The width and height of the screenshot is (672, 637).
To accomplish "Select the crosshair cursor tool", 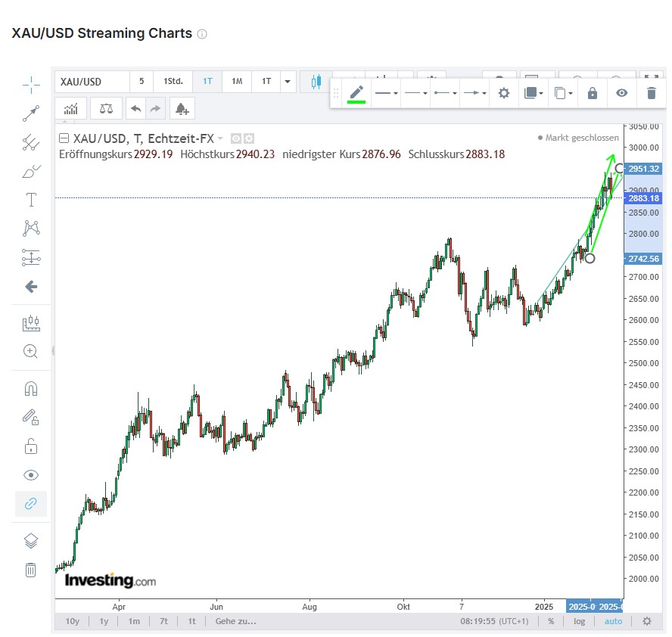I will (31, 85).
